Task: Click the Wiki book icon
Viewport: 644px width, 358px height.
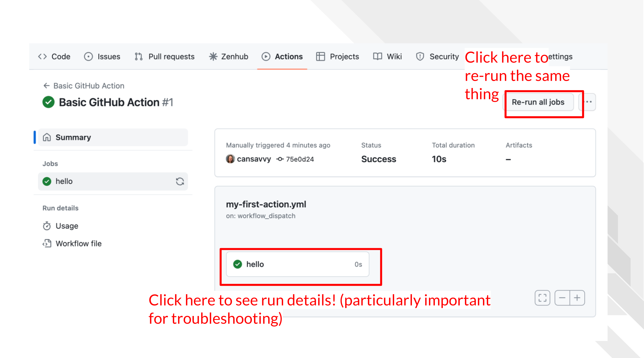Action: click(x=378, y=56)
